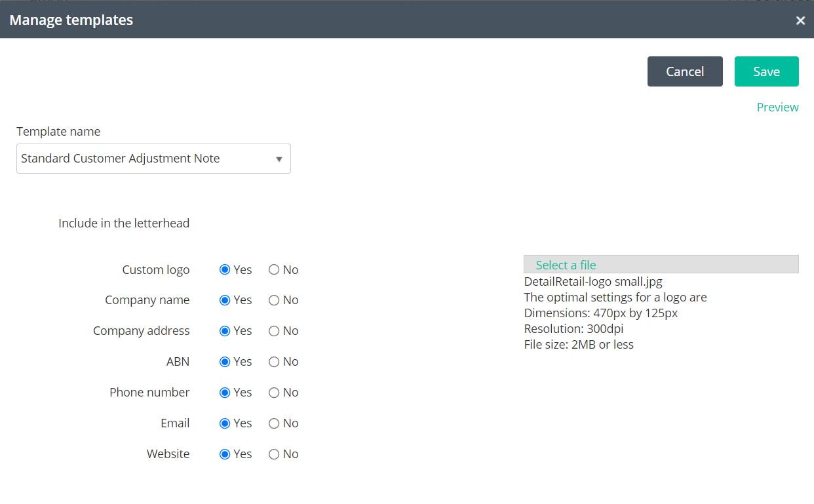Close the Manage templates dialog
Screen dimensions: 814x504
click(x=800, y=20)
